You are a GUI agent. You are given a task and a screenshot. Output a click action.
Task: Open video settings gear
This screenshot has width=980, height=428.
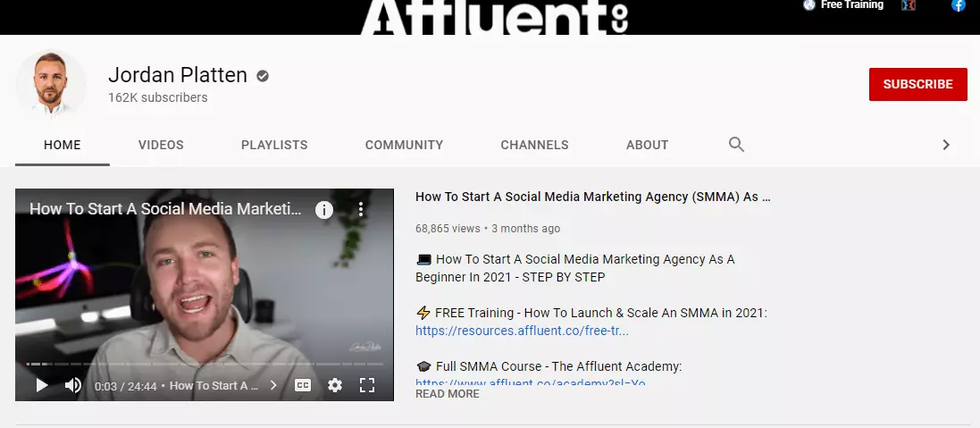pos(335,385)
